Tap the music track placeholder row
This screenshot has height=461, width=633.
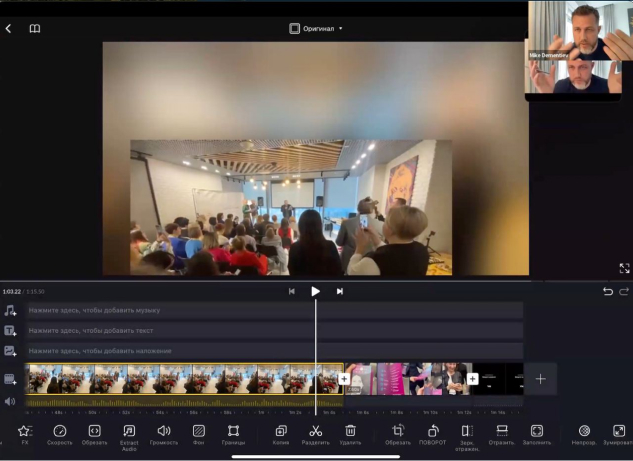point(275,310)
